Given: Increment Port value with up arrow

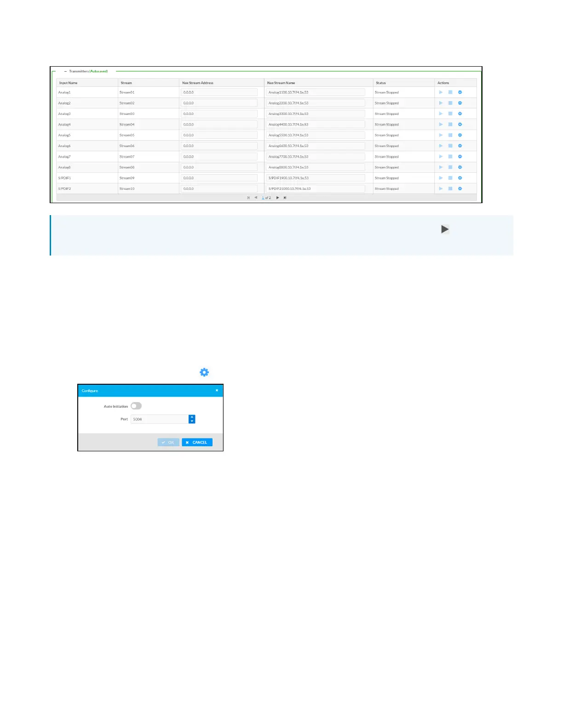Looking at the screenshot, I should (192, 417).
